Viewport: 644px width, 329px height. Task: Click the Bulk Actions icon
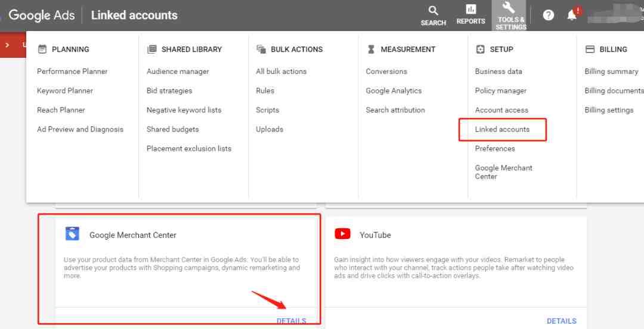click(261, 49)
